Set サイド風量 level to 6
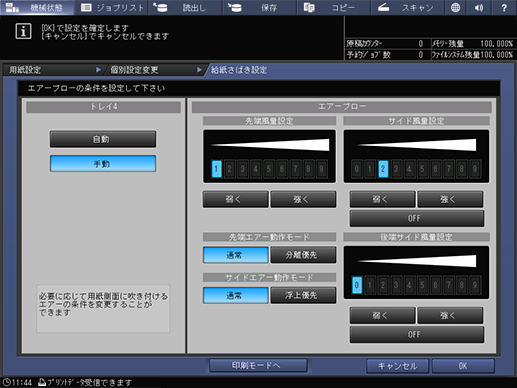This screenshot has width=517, height=388. click(435, 169)
